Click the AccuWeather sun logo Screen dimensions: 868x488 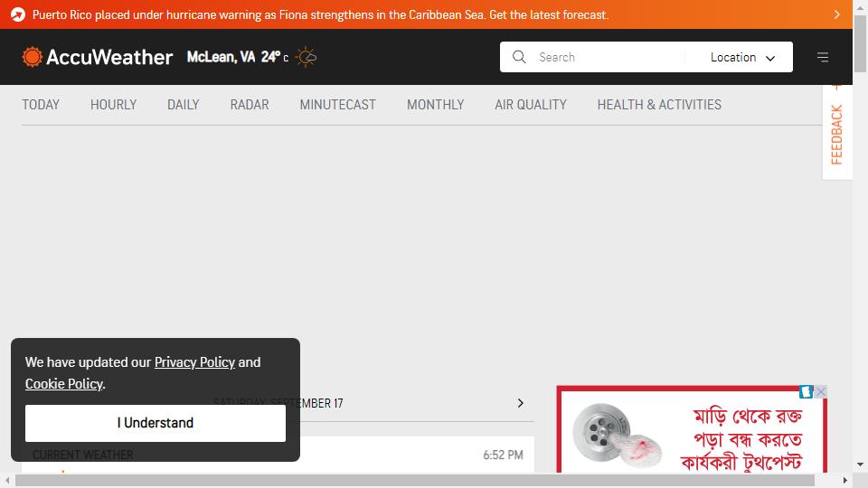[33, 57]
